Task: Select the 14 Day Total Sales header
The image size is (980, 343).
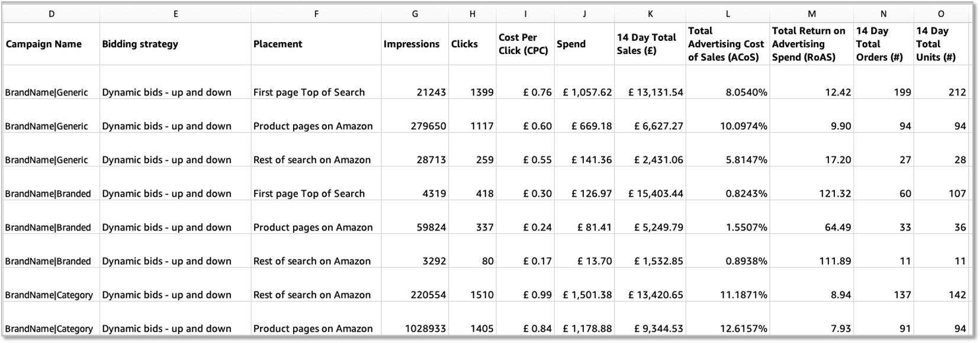Action: 647,44
